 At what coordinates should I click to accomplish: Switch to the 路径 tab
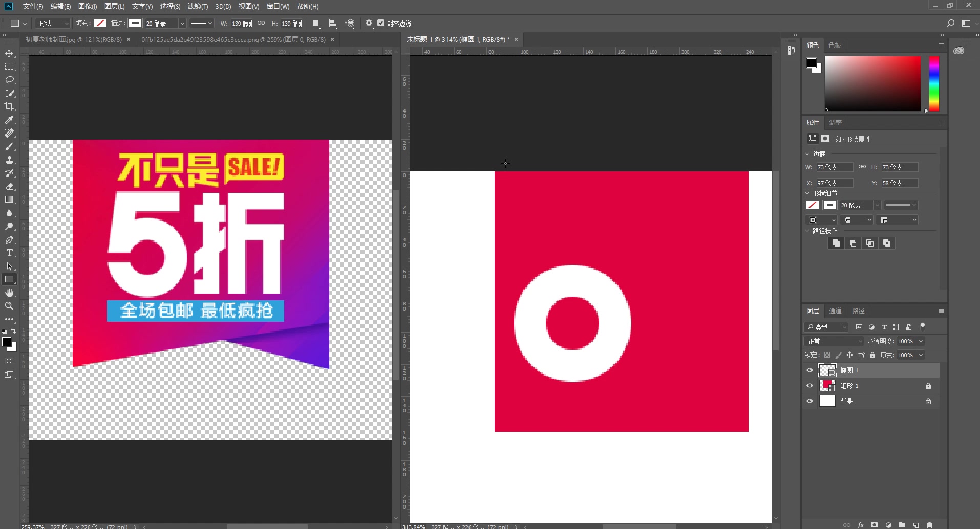coord(858,311)
